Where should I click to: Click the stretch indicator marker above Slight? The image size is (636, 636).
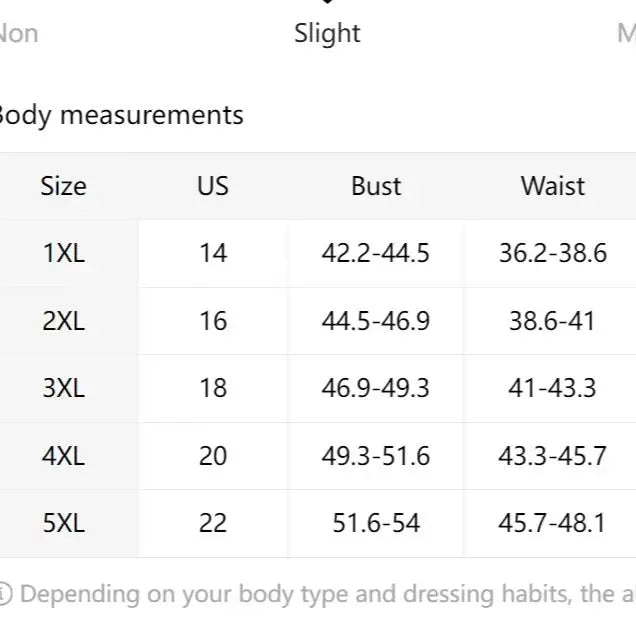click(x=327, y=3)
